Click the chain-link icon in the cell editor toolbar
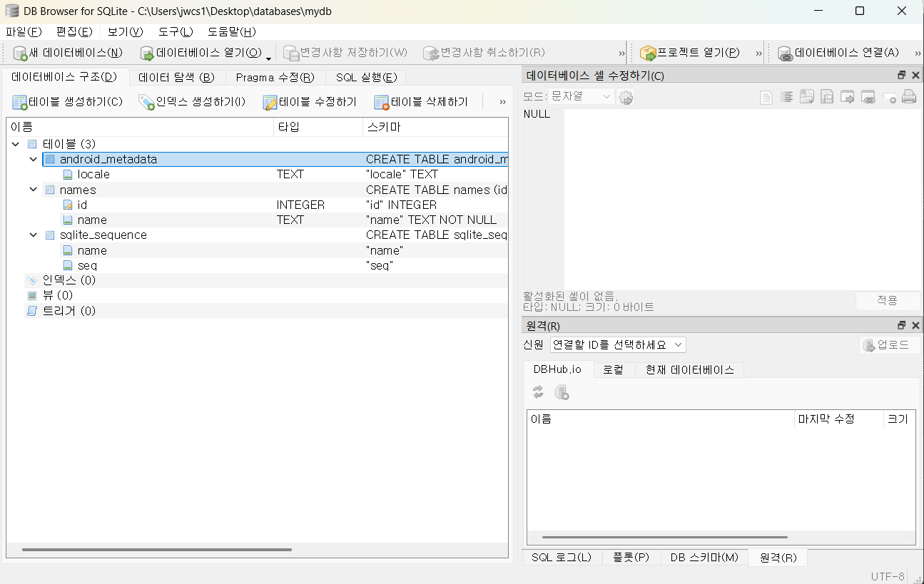Image resolution: width=924 pixels, height=584 pixels. pos(868,97)
